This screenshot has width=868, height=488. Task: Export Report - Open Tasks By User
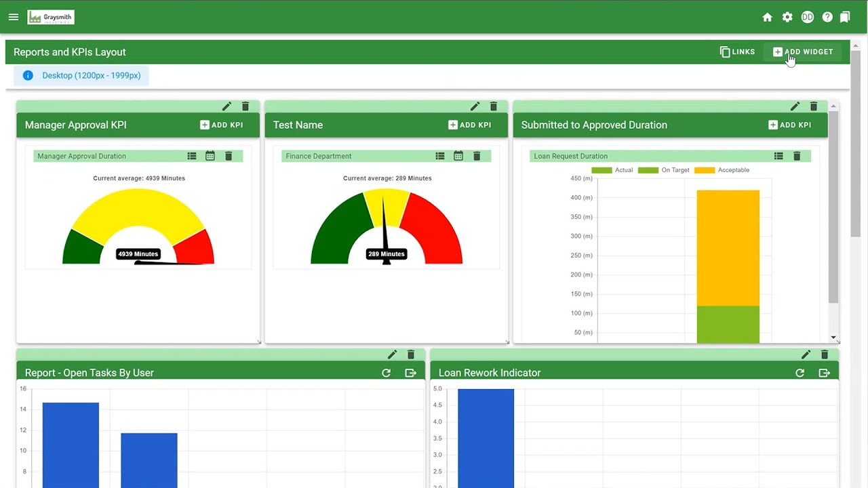(x=410, y=373)
